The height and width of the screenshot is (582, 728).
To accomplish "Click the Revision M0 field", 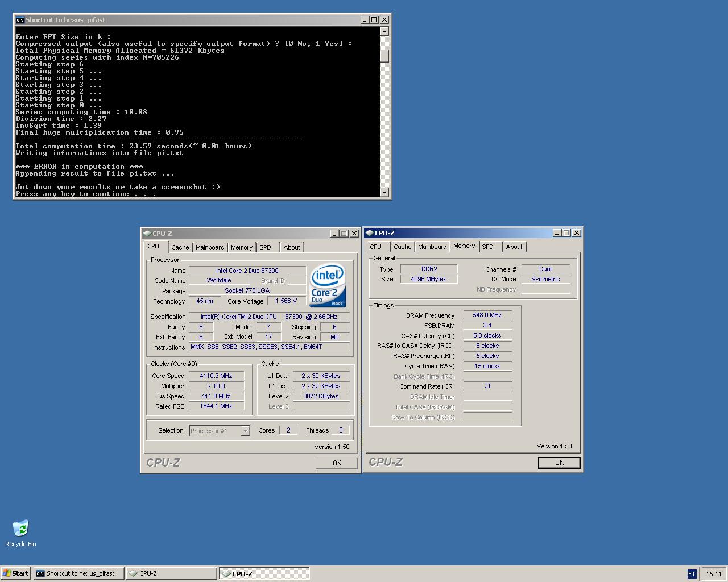I will click(x=334, y=337).
